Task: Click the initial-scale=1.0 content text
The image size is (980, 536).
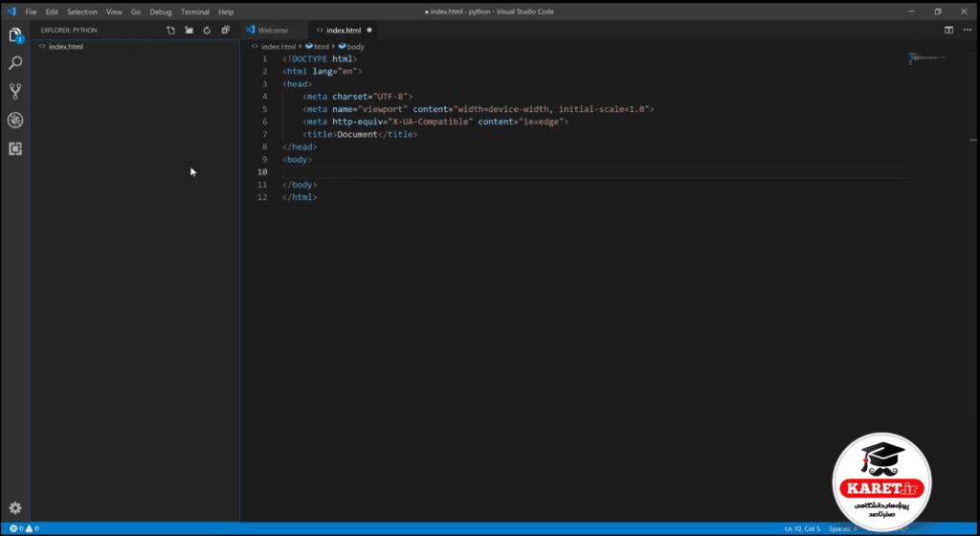Action: 601,109
